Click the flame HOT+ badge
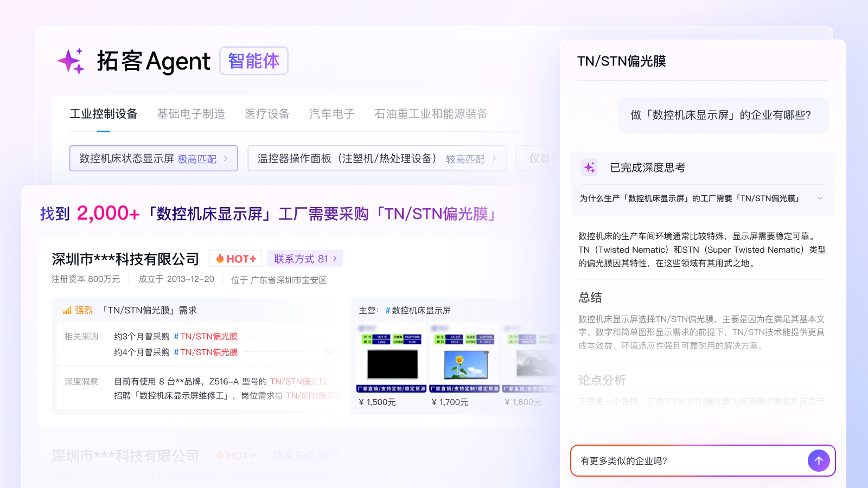This screenshot has width=868, height=488. 235,259
